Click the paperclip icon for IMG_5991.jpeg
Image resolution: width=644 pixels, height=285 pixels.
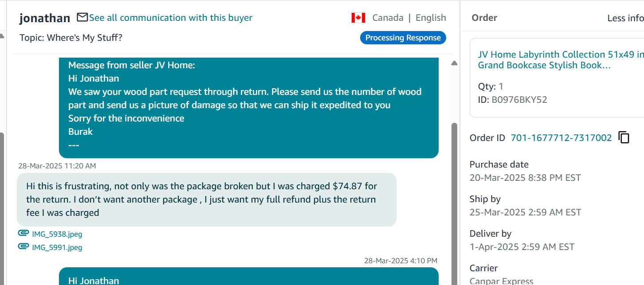(23, 247)
